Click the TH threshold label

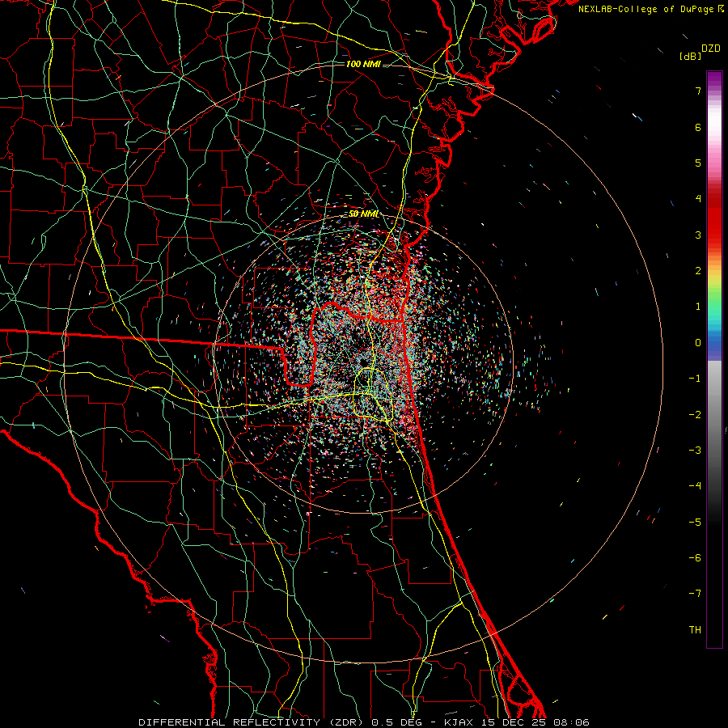click(695, 630)
